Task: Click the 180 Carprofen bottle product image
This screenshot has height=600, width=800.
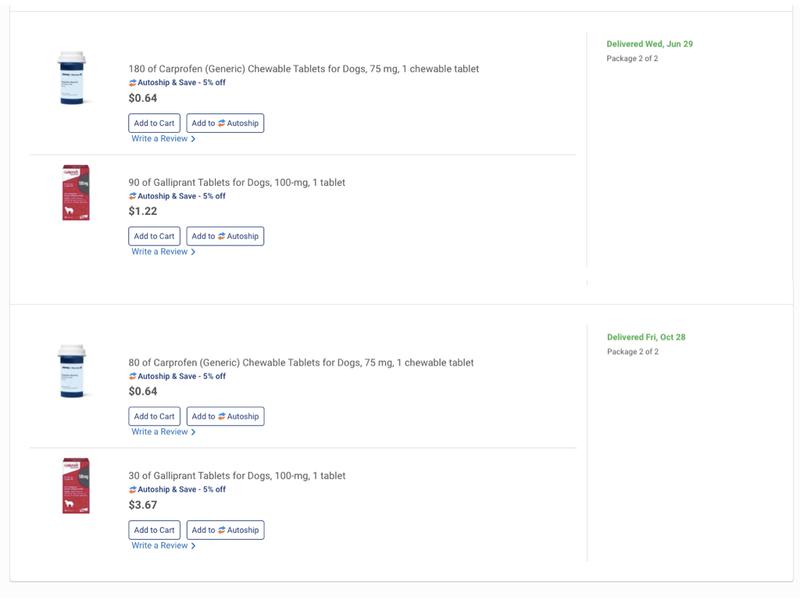Action: (x=72, y=78)
